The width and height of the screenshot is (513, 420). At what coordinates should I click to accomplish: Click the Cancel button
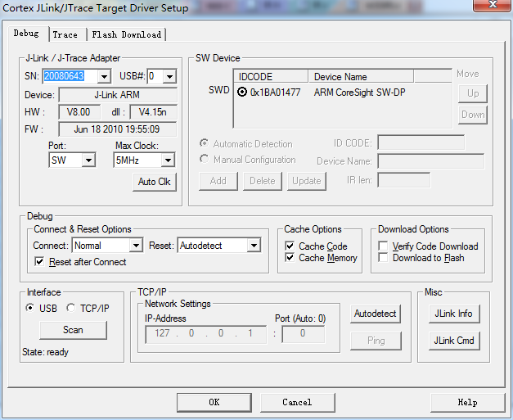point(297,402)
